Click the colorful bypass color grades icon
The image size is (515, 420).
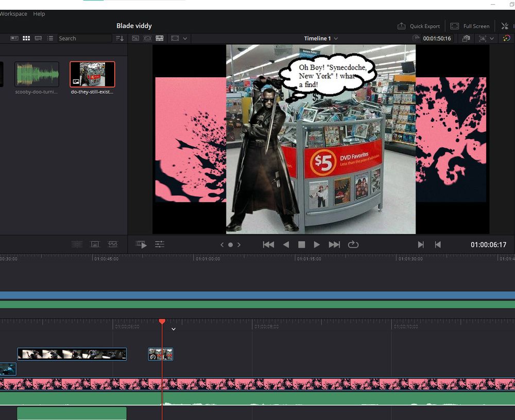click(x=507, y=39)
